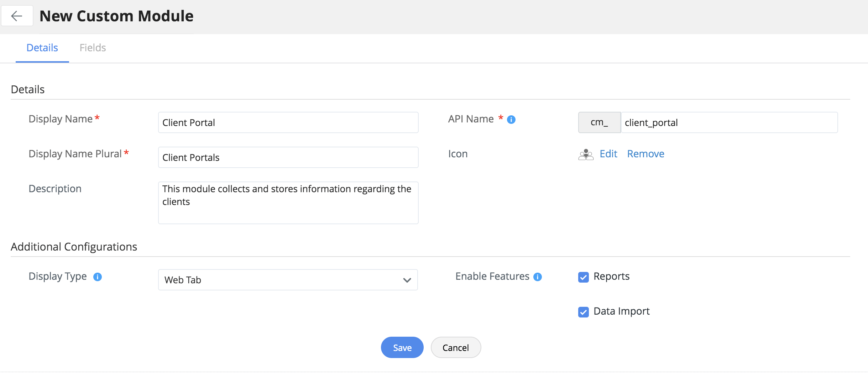This screenshot has height=373, width=868.
Task: Uncheck the Data Import checkbox
Action: (583, 312)
